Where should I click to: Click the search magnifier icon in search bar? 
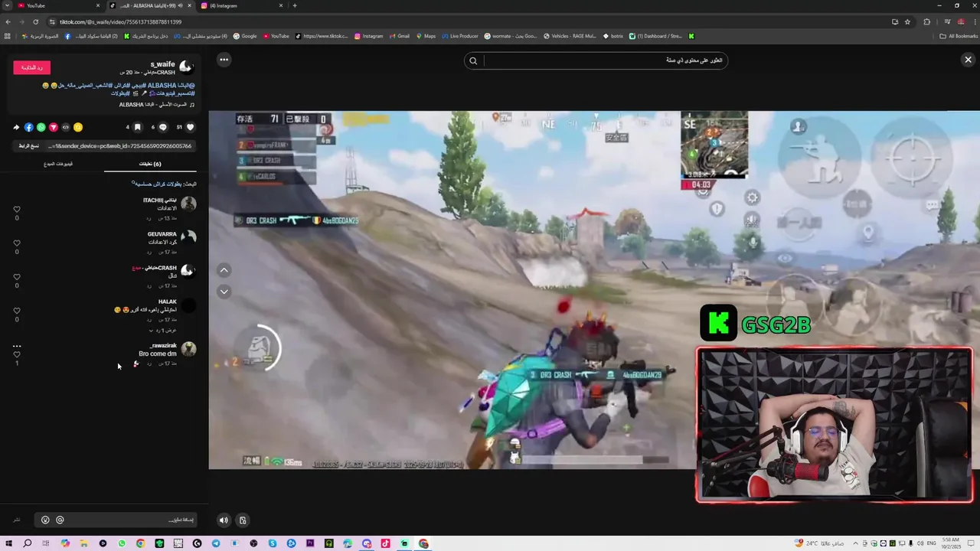pyautogui.click(x=473, y=60)
